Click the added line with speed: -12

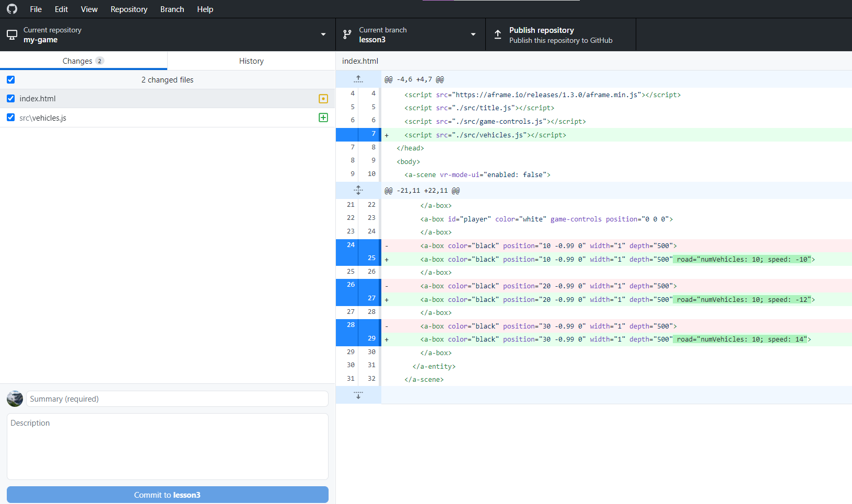click(617, 299)
